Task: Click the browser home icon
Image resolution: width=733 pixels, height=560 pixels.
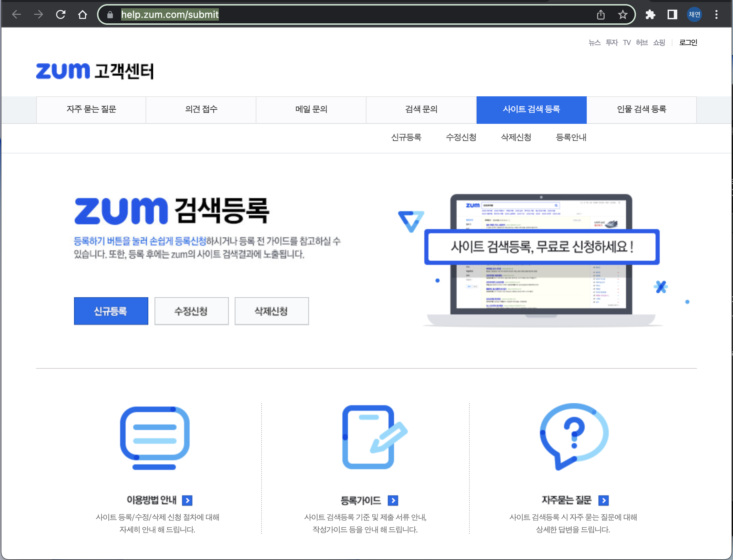Action: click(83, 14)
